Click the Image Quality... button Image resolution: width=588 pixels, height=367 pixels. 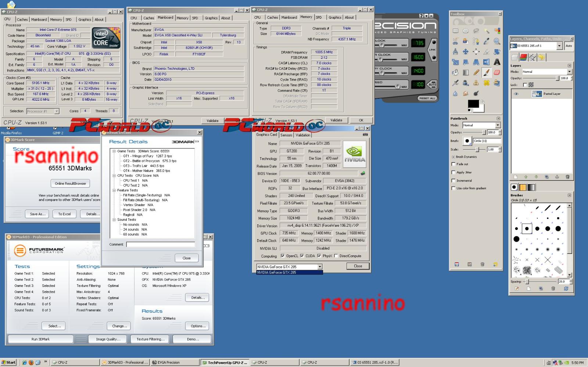(108, 339)
